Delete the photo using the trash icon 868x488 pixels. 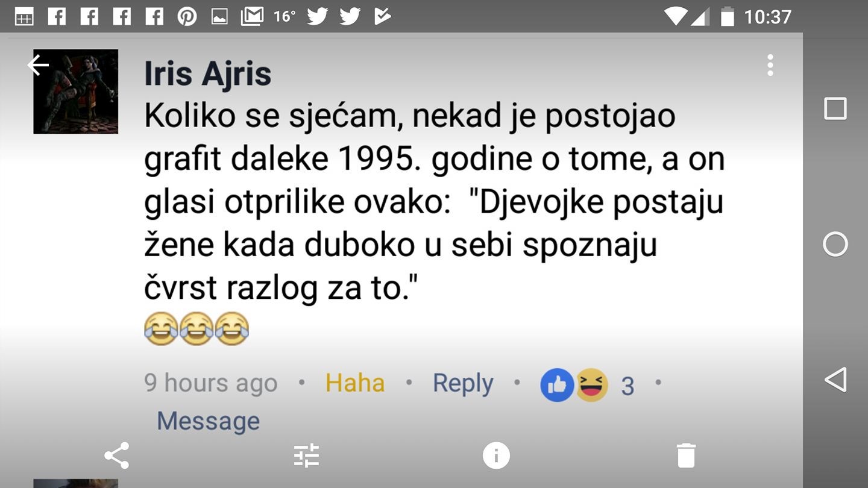[685, 456]
